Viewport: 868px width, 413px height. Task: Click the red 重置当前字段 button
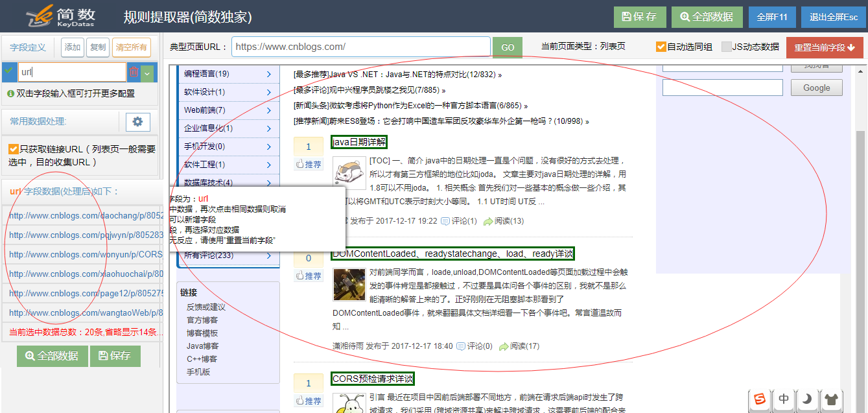825,47
